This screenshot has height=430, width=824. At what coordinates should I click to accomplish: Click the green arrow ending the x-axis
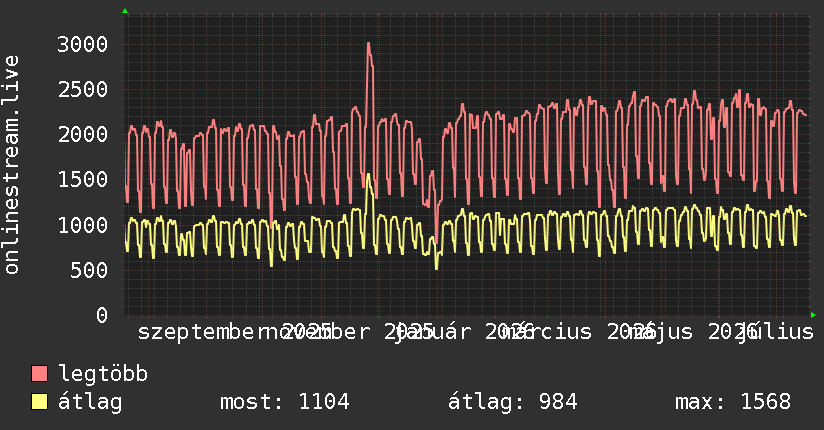(x=813, y=315)
